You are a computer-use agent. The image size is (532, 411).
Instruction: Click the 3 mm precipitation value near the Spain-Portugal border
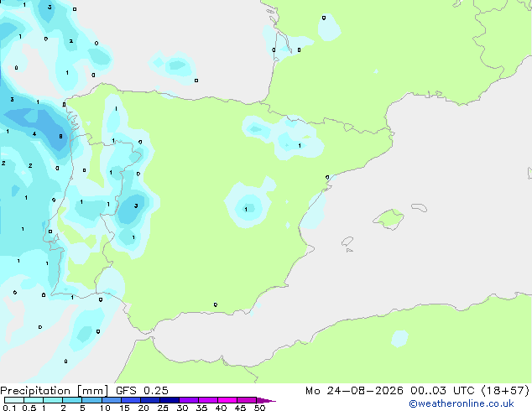click(x=136, y=205)
